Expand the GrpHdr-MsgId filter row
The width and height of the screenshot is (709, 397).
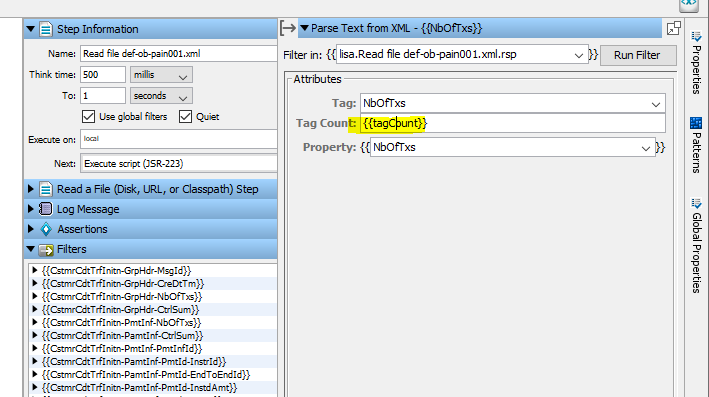tap(34, 270)
